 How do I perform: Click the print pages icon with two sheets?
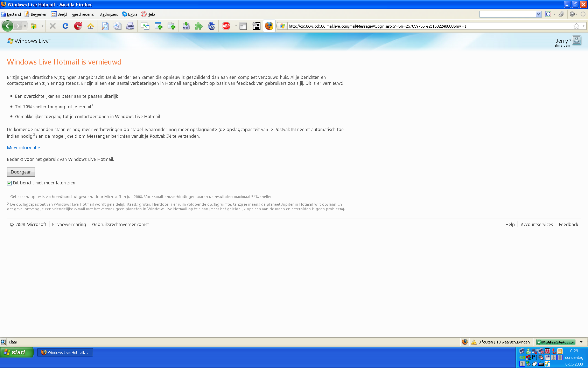point(118,26)
